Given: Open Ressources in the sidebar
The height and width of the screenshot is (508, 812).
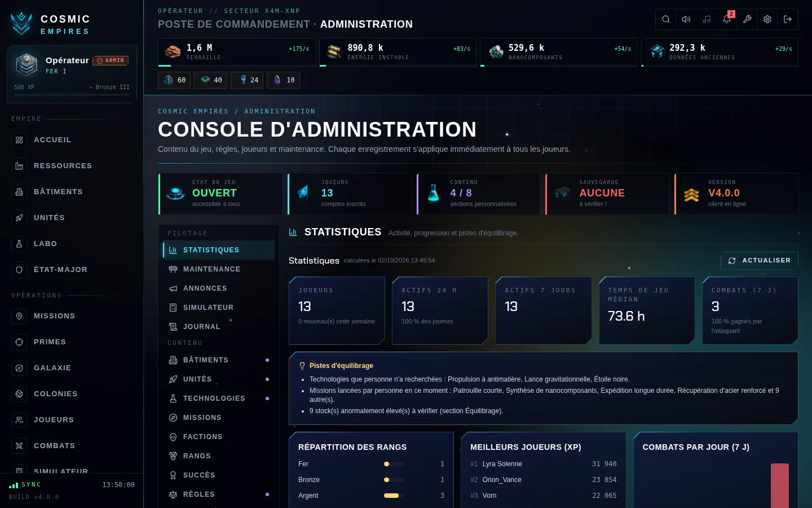Looking at the screenshot, I should point(72,166).
